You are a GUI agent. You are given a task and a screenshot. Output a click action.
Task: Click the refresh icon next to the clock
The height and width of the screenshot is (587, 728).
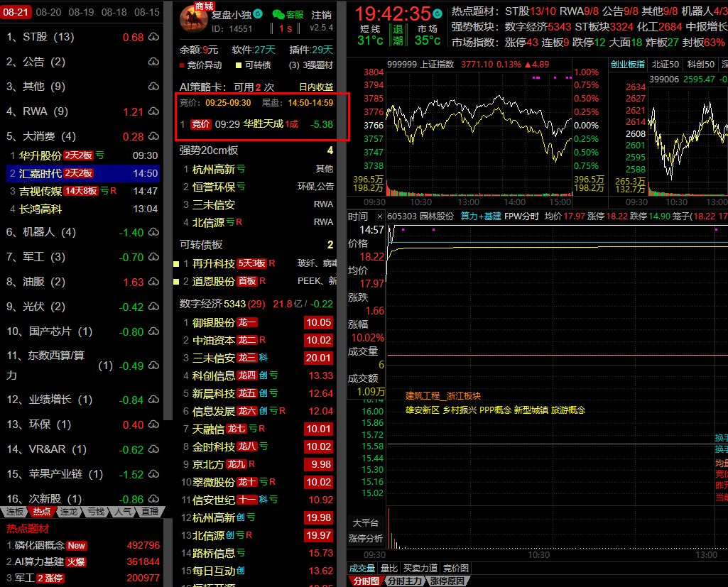click(438, 13)
